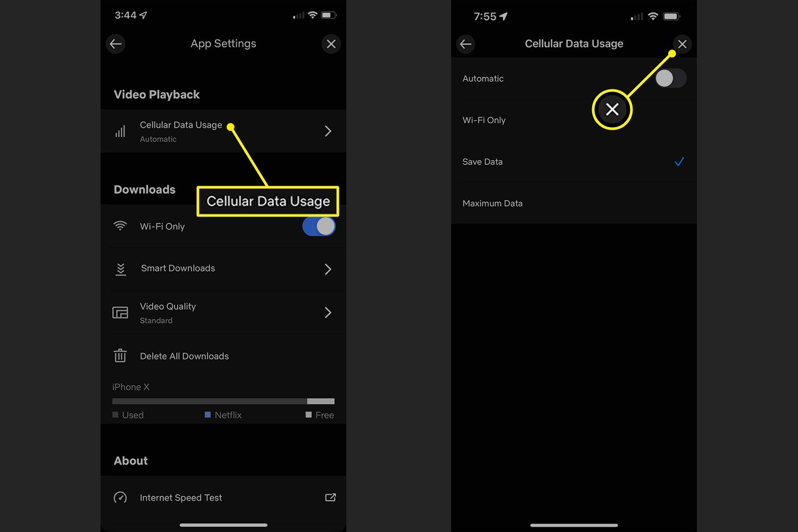Screen dimensions: 798x532
Task: Click the Wi-Fi icon beside Wi-Fi Only
Action: click(121, 226)
